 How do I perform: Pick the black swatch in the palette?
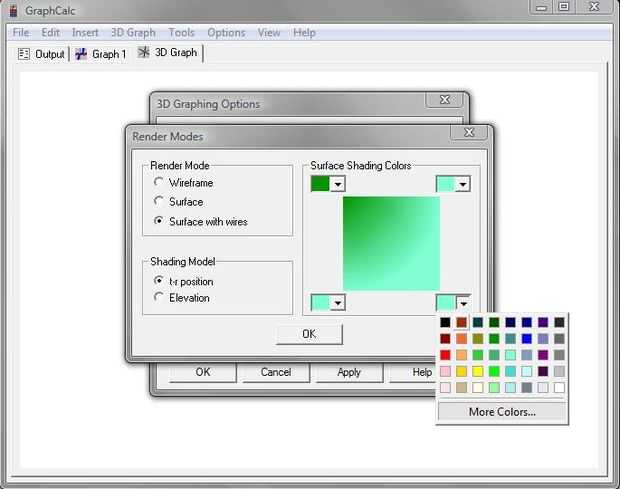pos(445,322)
